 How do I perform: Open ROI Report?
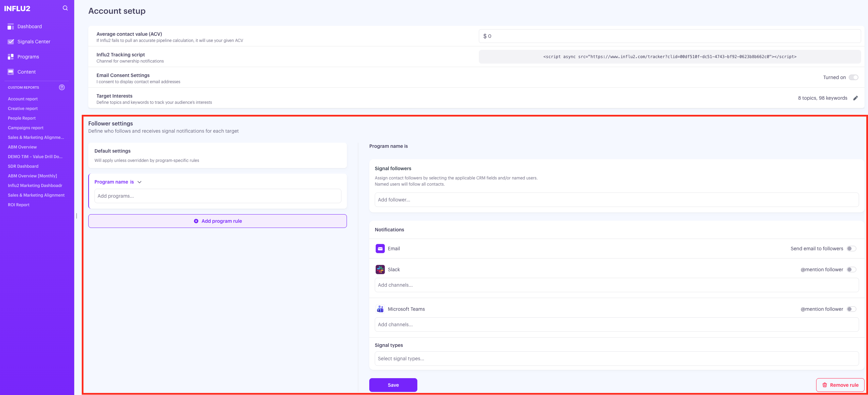pyautogui.click(x=19, y=205)
